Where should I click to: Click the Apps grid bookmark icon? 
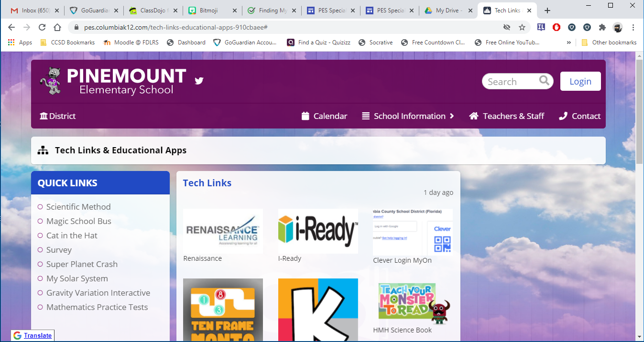coord(11,43)
